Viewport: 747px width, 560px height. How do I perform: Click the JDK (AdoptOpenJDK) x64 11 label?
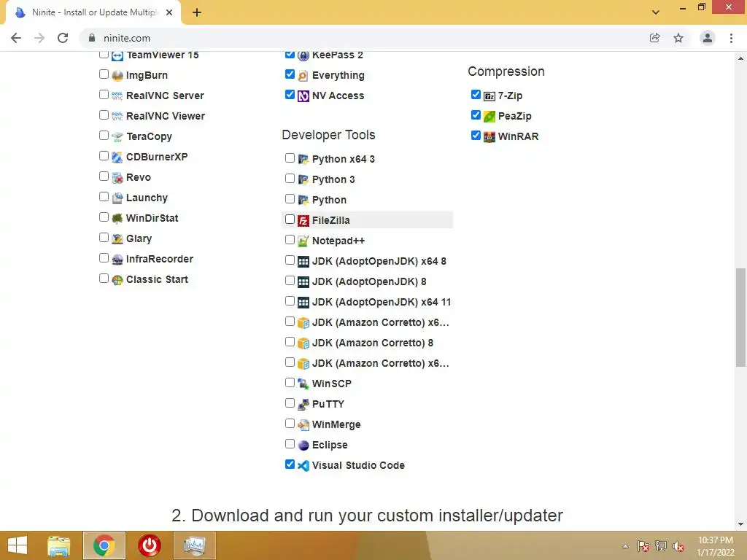coord(381,303)
